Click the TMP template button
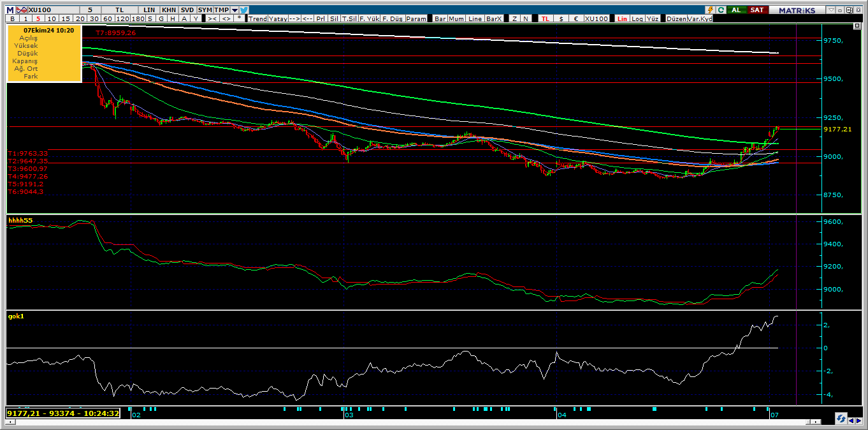Viewport: 868px width, 430px height. pos(221,10)
